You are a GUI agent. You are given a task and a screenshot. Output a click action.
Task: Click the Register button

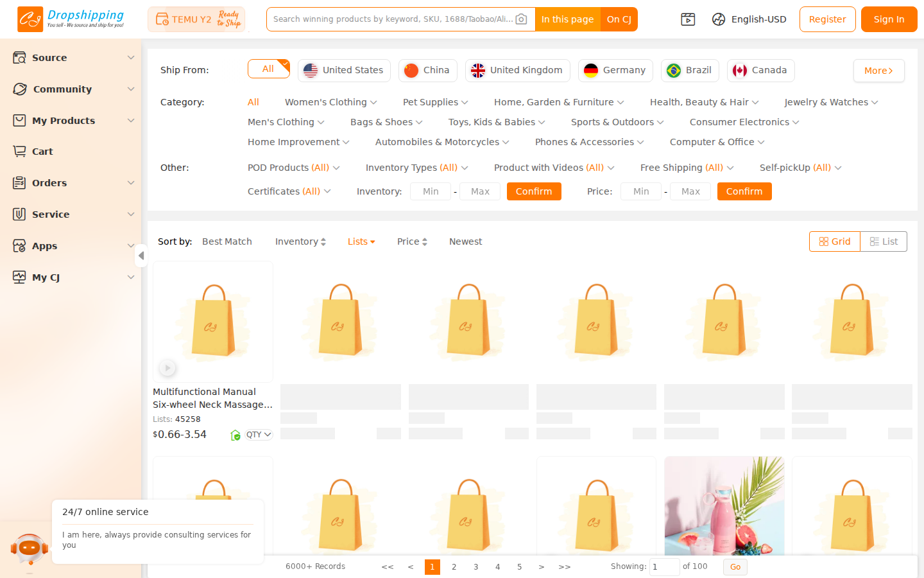(827, 19)
